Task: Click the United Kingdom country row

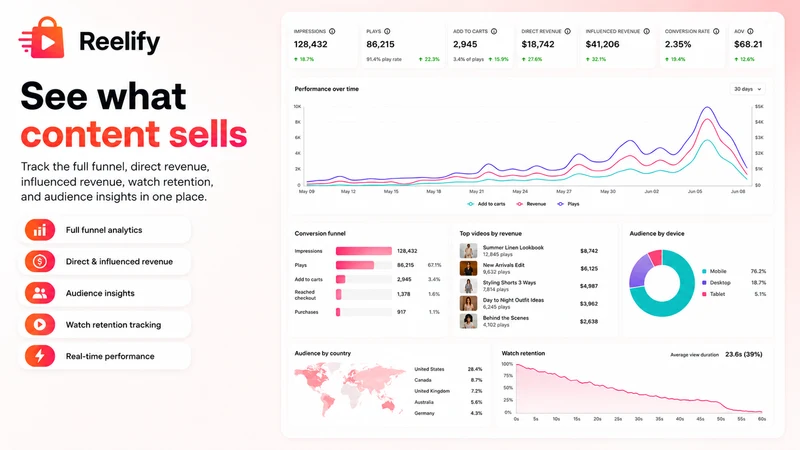Action: coord(448,391)
